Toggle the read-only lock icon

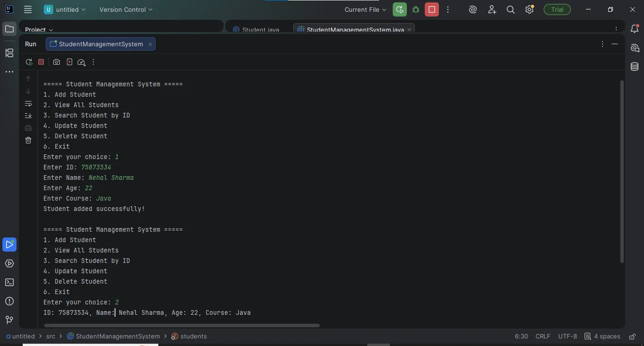click(632, 336)
